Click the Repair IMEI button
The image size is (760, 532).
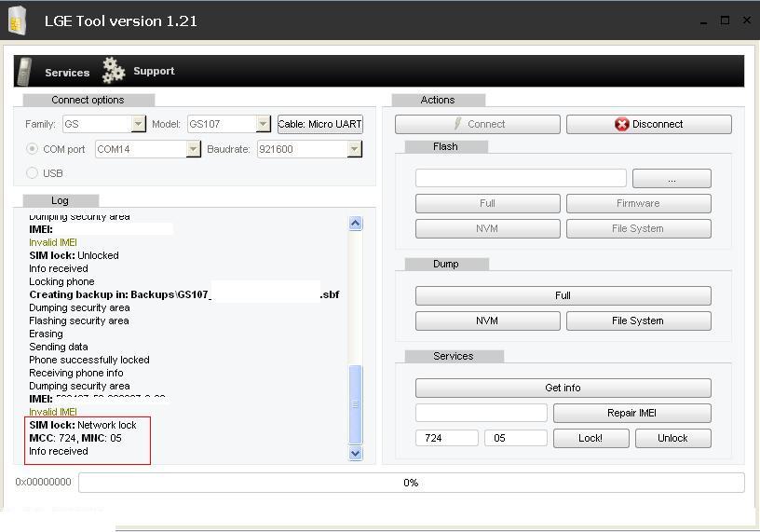click(x=632, y=413)
